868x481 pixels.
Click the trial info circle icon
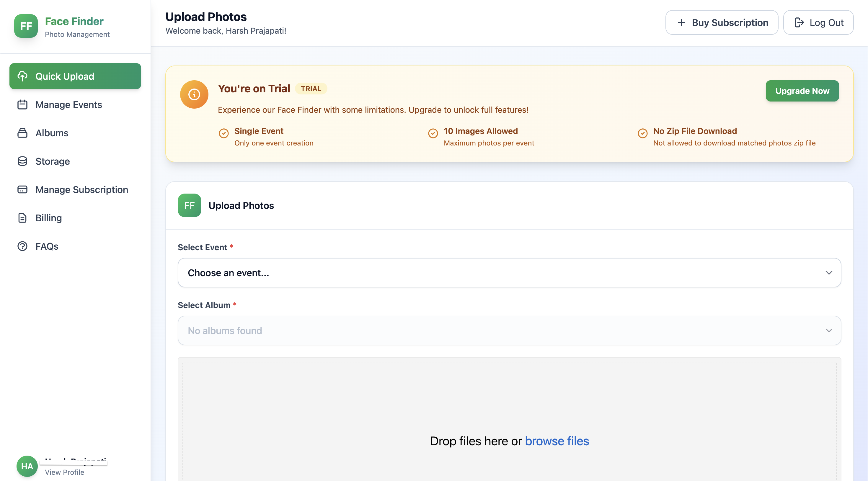[194, 94]
